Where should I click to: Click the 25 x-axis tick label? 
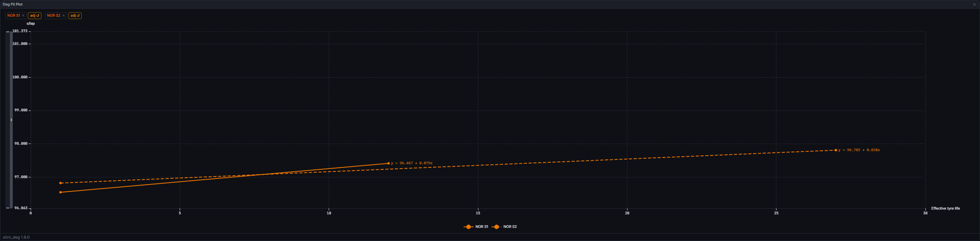click(x=776, y=213)
